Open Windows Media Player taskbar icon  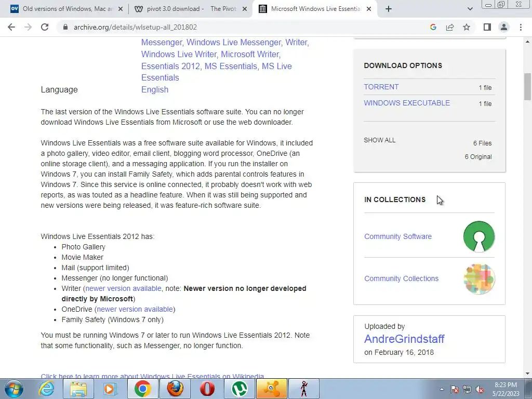[110, 389]
